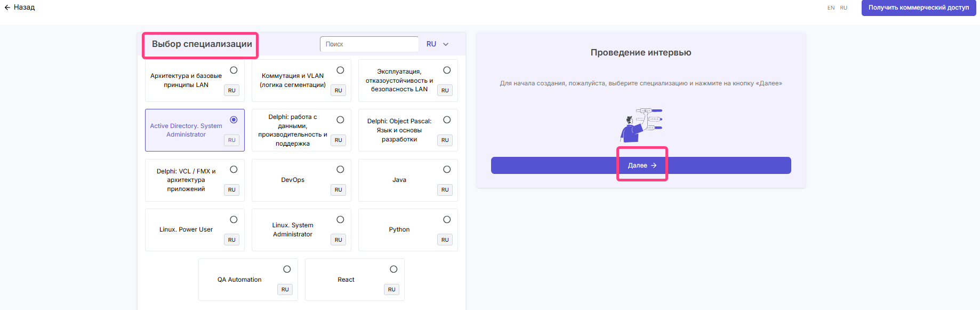Choose the Python radio button
This screenshot has width=980, height=310.
click(447, 220)
